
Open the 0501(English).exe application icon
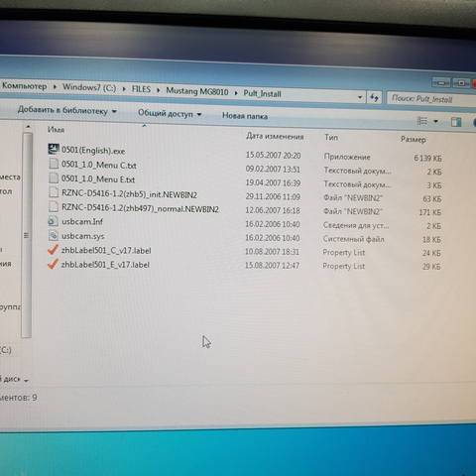(54, 149)
